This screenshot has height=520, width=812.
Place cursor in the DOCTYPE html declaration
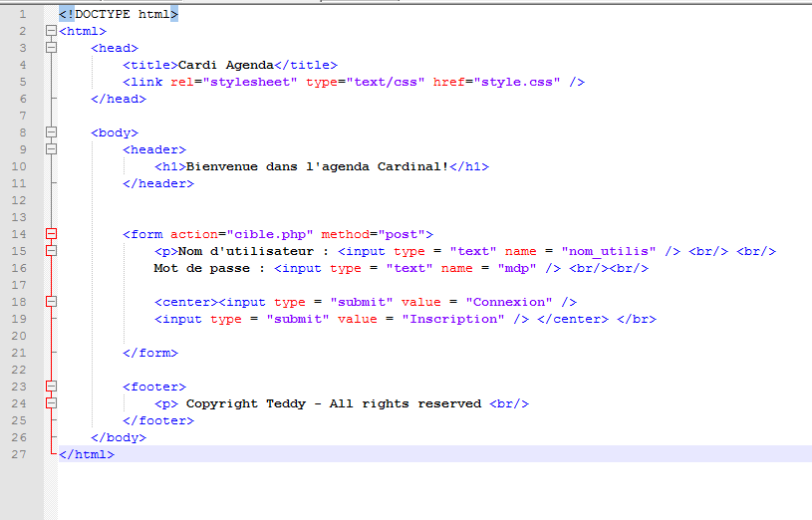(x=119, y=14)
